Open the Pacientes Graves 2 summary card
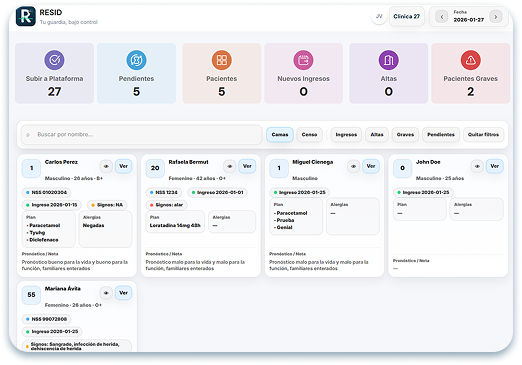522x365 pixels. 470,73
